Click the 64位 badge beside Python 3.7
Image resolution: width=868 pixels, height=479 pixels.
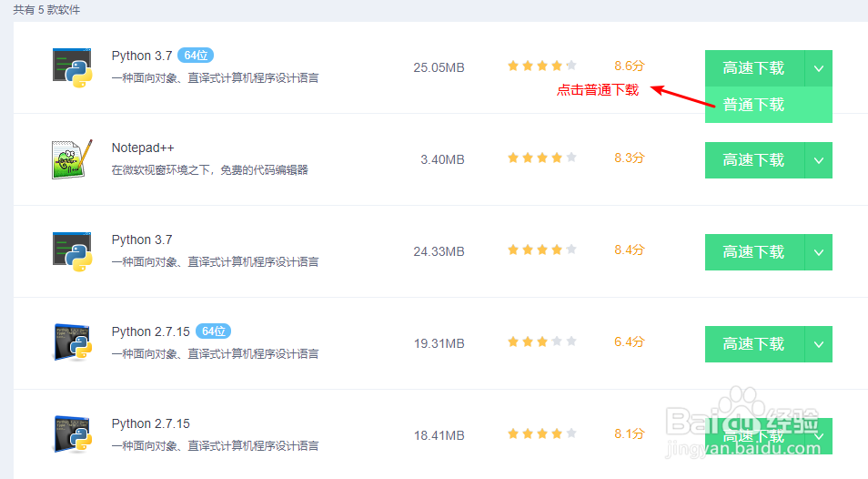[x=196, y=56]
